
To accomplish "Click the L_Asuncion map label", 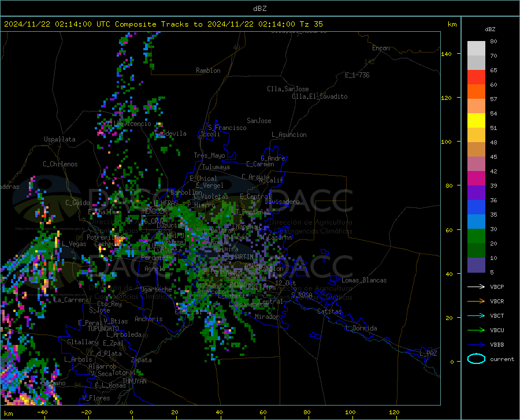I will click(x=289, y=135).
